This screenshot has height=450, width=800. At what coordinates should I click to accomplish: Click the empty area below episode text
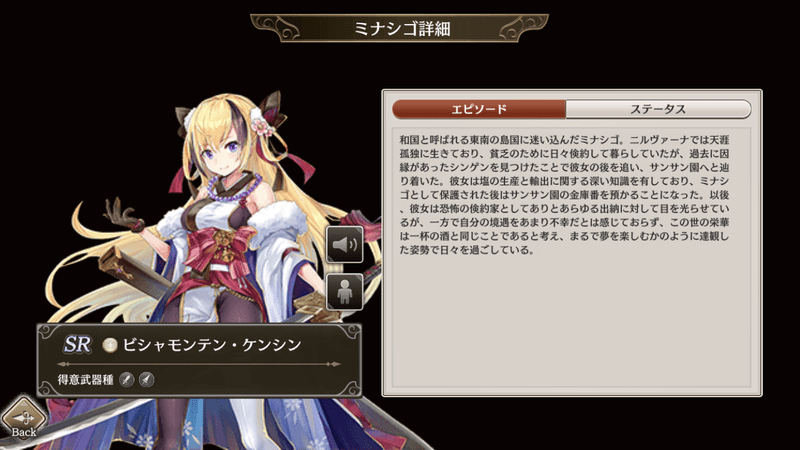pos(571,321)
